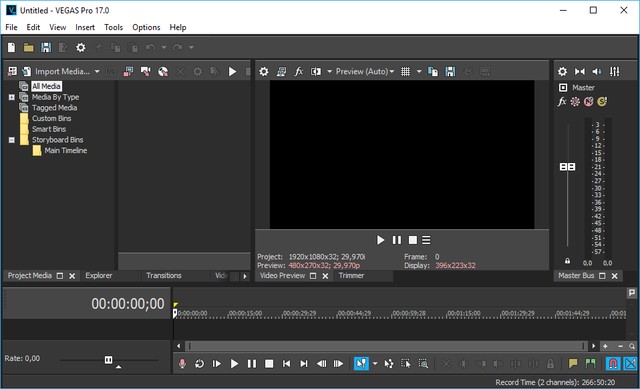Toggle the Master fader channel lock

567,261
